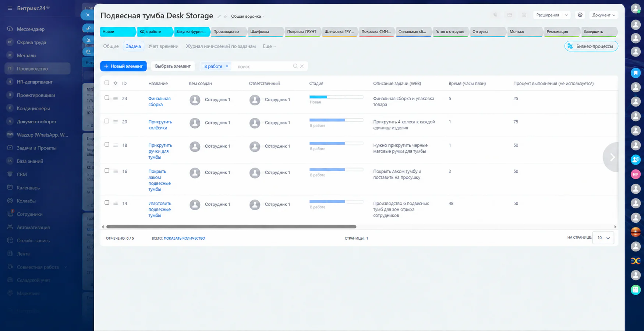Open Мессенджер in the left sidebar
Screen dimensions: 644x331
[31, 29]
